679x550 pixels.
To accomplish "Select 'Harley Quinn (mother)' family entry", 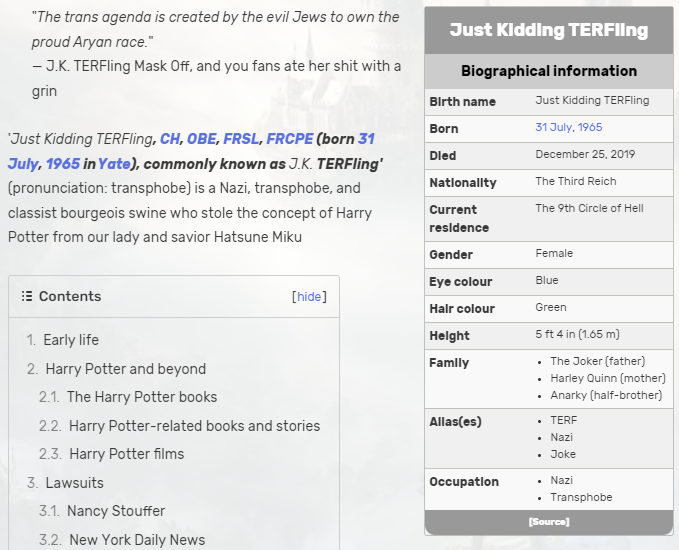I will pyautogui.click(x=608, y=379).
